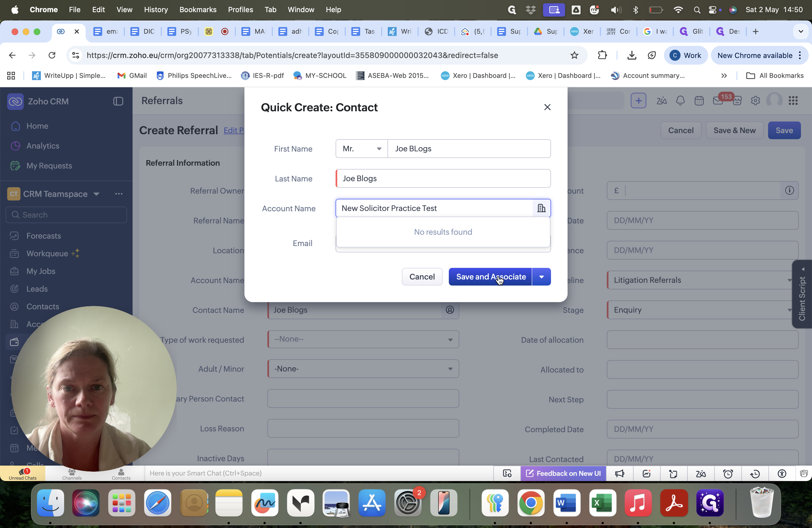The width and height of the screenshot is (812, 528).
Task: Expand the Save and Associate arrow dropdown
Action: point(541,277)
